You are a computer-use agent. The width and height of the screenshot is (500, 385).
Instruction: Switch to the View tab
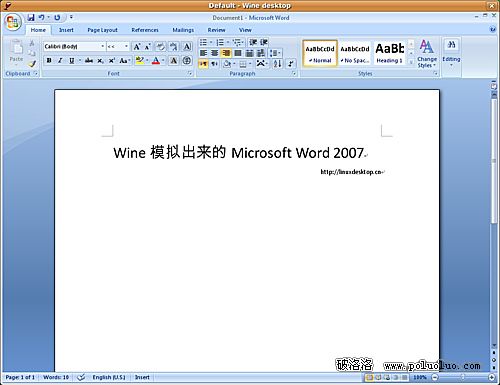coord(245,30)
